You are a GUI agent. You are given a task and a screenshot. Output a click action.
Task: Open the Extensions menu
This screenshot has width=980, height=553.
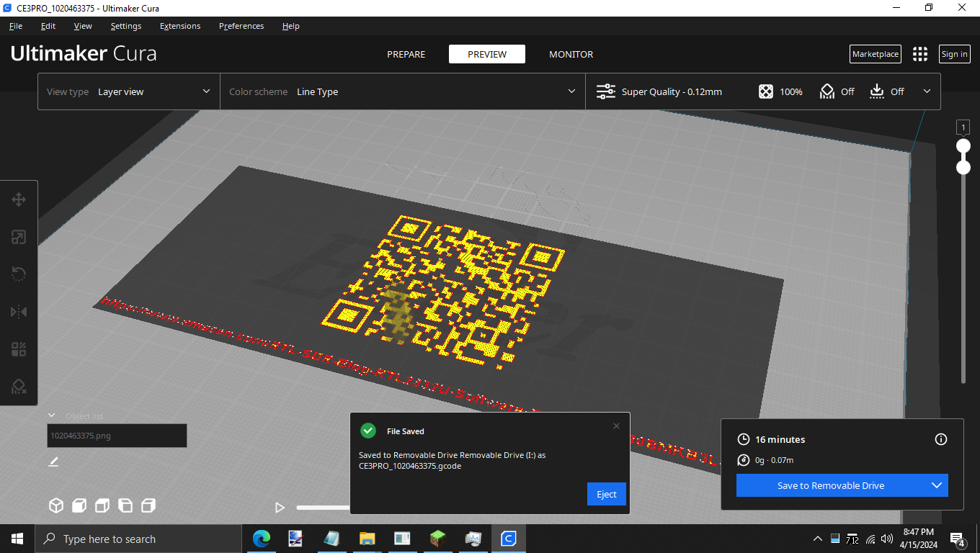tap(180, 26)
